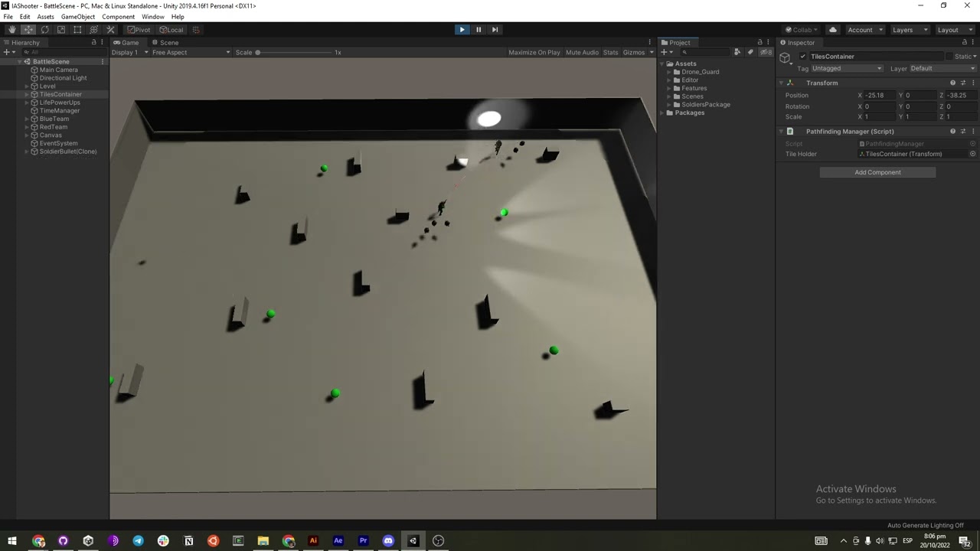Open Pathfinding Manager context menu dots
The width and height of the screenshot is (980, 551).
tap(973, 132)
